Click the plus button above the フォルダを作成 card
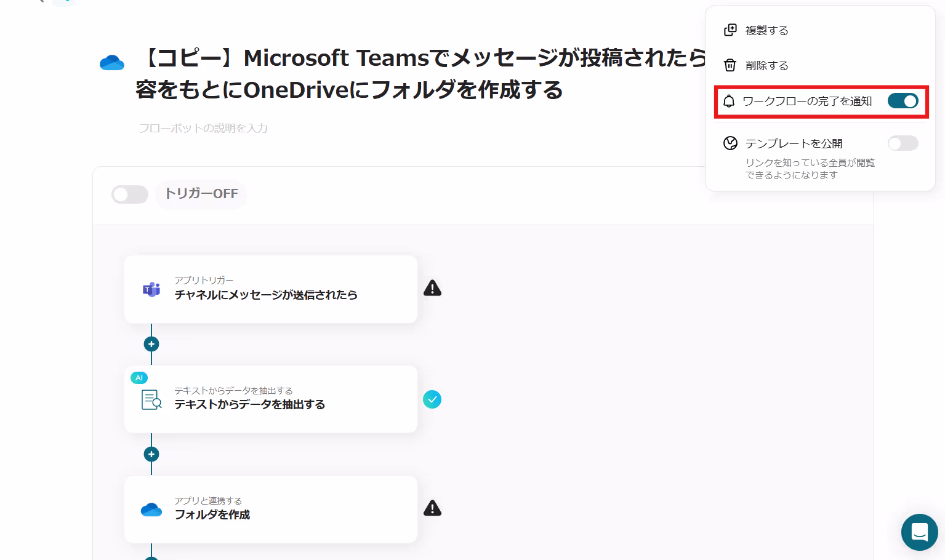Image resolution: width=945 pixels, height=560 pixels. (151, 454)
